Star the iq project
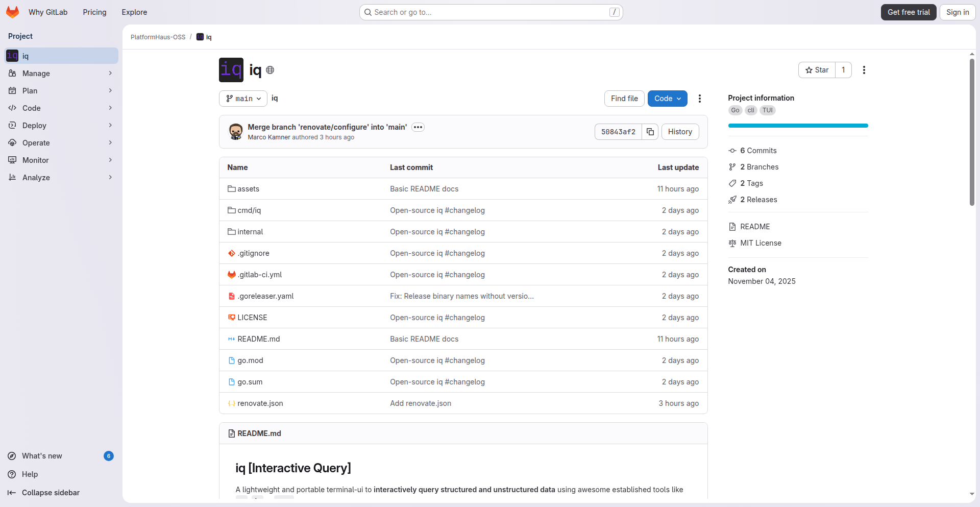This screenshot has width=980, height=507. click(x=817, y=70)
